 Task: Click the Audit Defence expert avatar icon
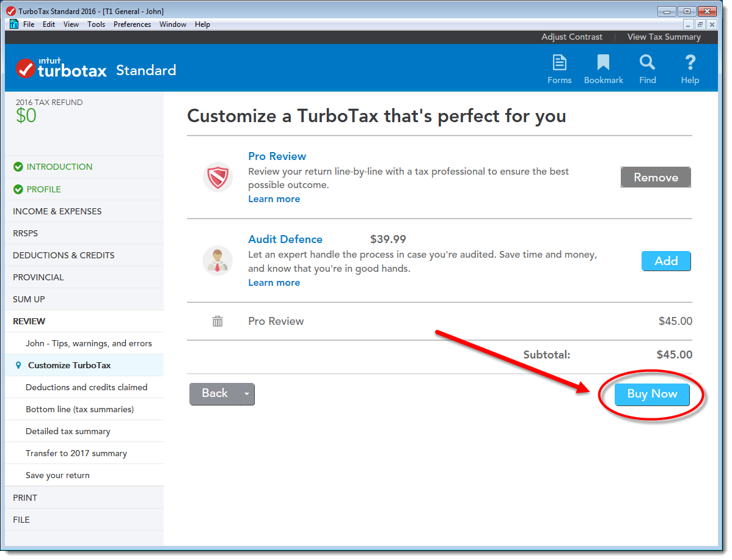click(x=219, y=262)
